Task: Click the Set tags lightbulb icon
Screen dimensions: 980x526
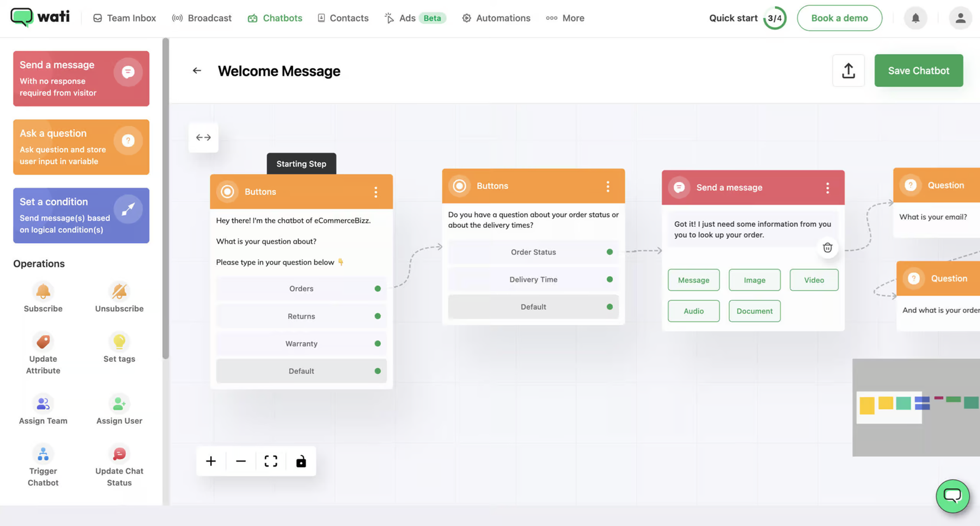Action: tap(119, 341)
